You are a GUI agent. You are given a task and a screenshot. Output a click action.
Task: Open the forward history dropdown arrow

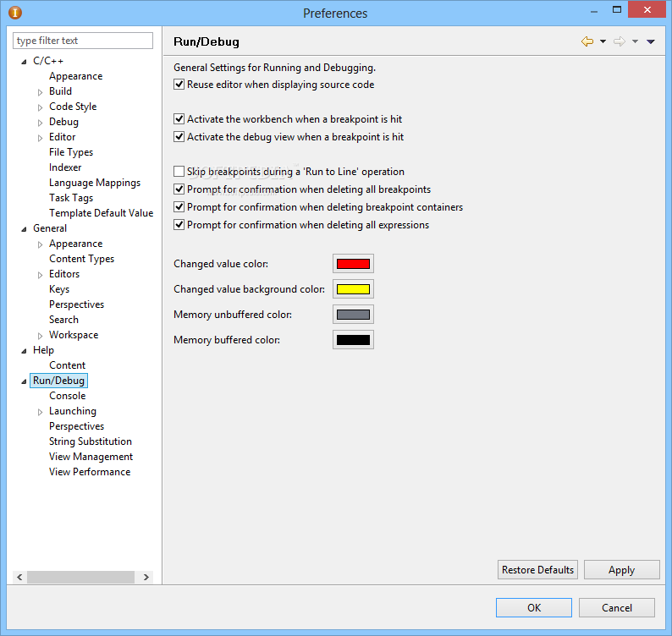(635, 41)
